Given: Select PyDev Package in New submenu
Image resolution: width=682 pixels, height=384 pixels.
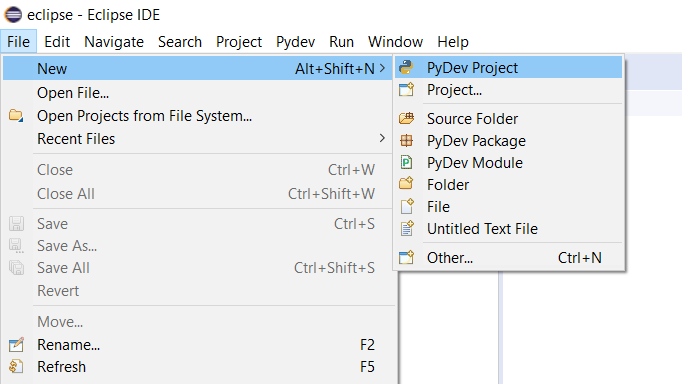Looking at the screenshot, I should [508, 140].
